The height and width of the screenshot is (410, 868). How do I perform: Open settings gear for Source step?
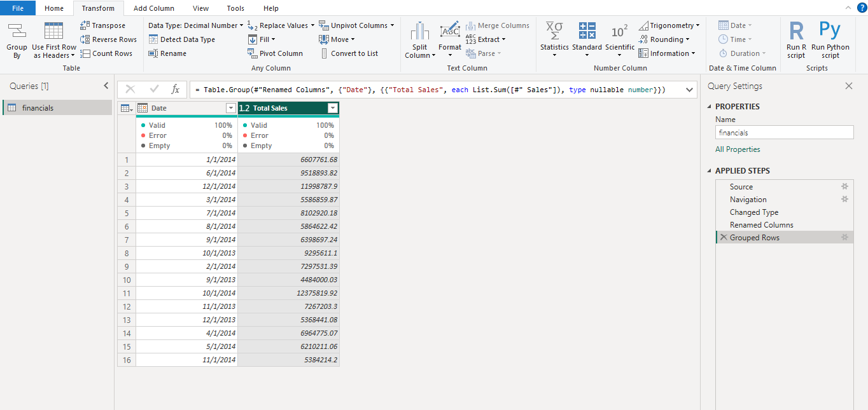pyautogui.click(x=844, y=186)
